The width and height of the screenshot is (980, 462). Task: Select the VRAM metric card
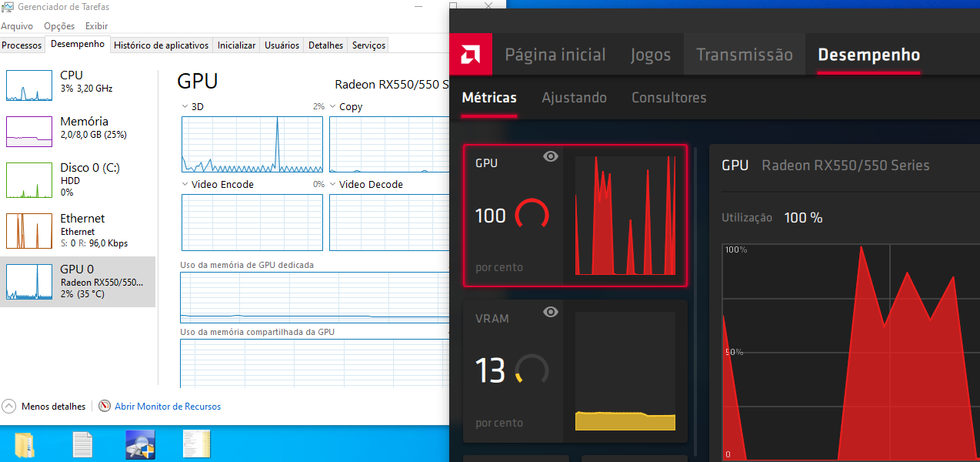click(575, 371)
